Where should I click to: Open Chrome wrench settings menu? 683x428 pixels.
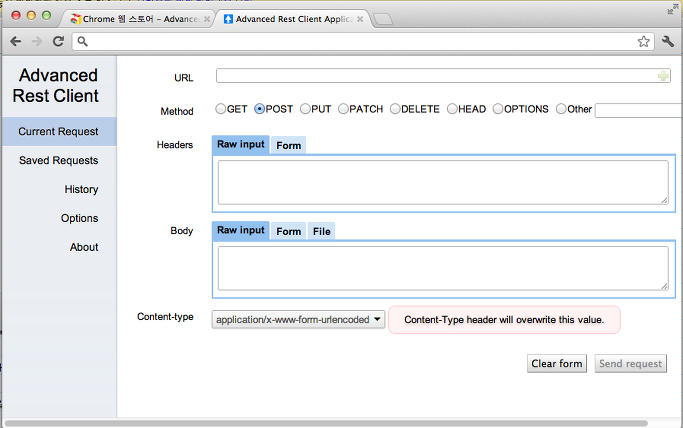668,41
